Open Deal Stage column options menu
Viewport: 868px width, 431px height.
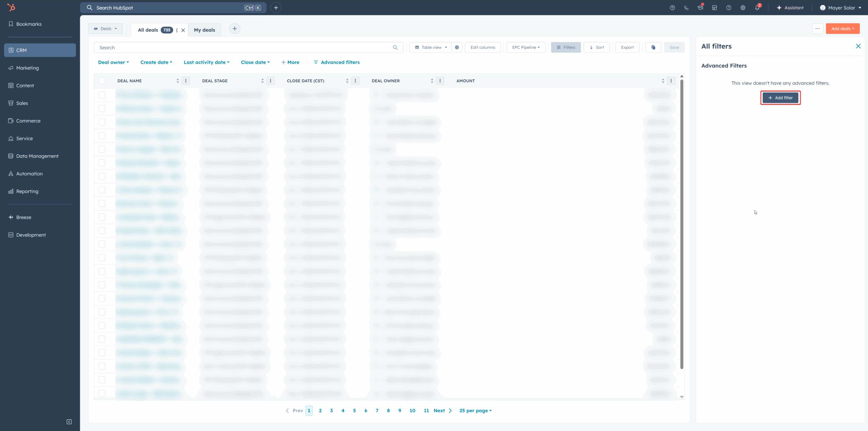270,81
